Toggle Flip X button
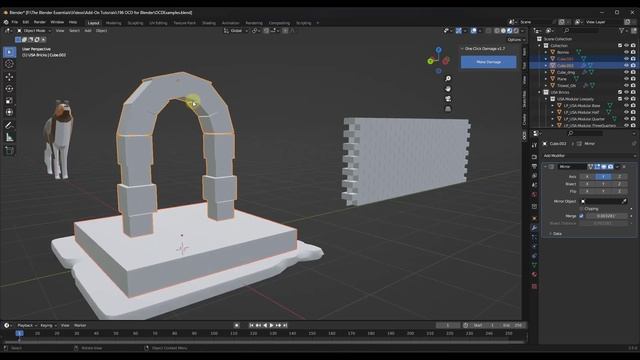The width and height of the screenshot is (640, 360). click(x=587, y=191)
